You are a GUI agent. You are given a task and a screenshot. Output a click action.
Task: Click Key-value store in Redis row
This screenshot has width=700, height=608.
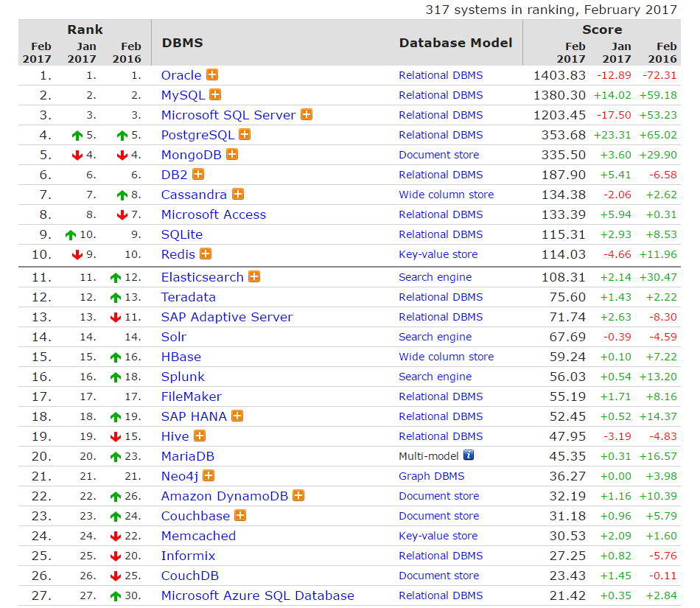tap(438, 254)
